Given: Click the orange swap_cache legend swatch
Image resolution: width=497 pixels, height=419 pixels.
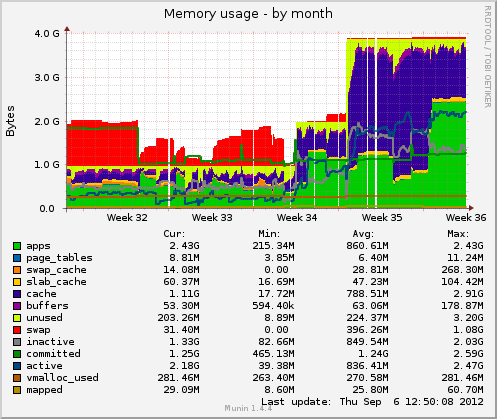Looking at the screenshot, I should pyautogui.click(x=17, y=270).
